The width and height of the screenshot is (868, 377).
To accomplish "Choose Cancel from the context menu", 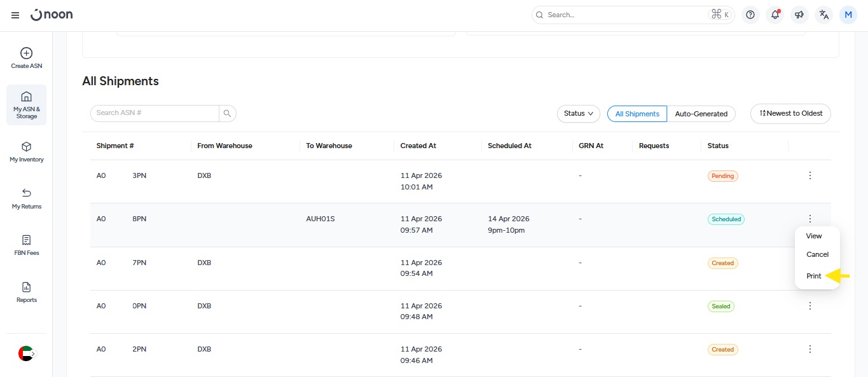I will [x=817, y=254].
